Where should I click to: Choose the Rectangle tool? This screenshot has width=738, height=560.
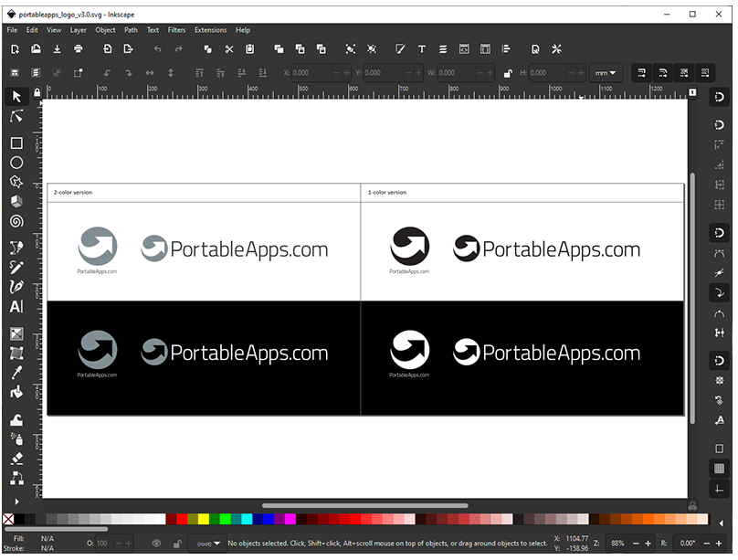click(x=16, y=143)
